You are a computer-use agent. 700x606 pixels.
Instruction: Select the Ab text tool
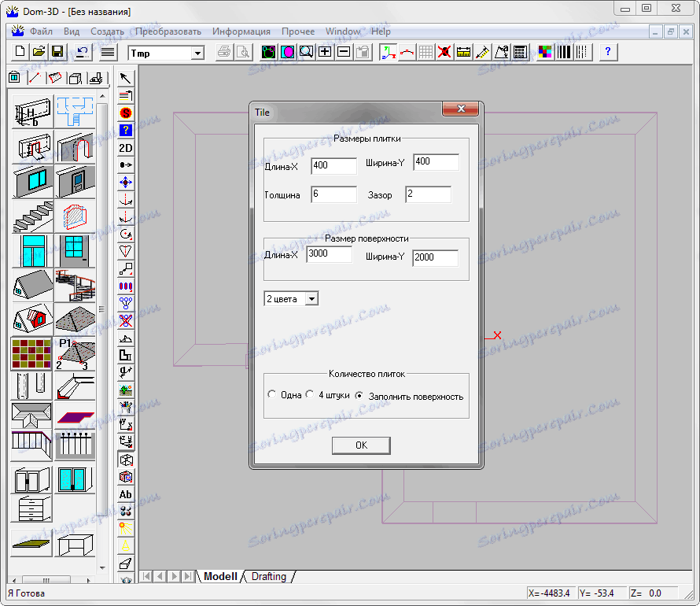point(125,494)
